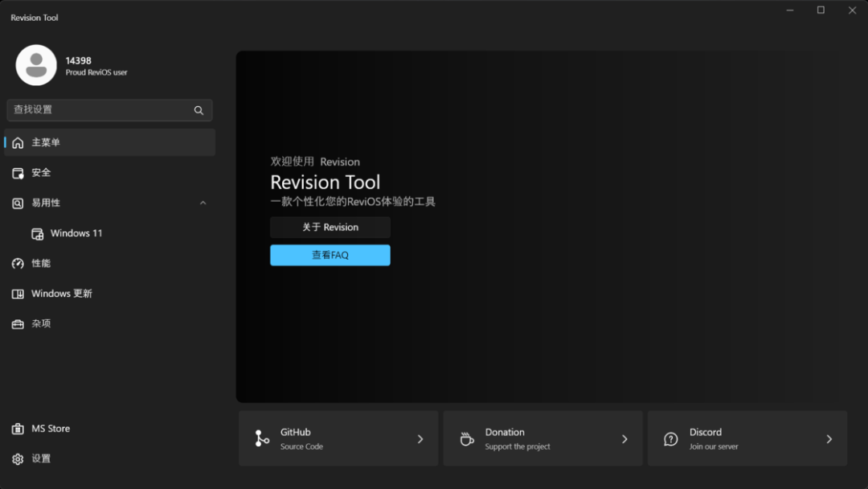This screenshot has width=868, height=489.
Task: Click the toolbox icon beside 杂项
Action: [18, 324]
